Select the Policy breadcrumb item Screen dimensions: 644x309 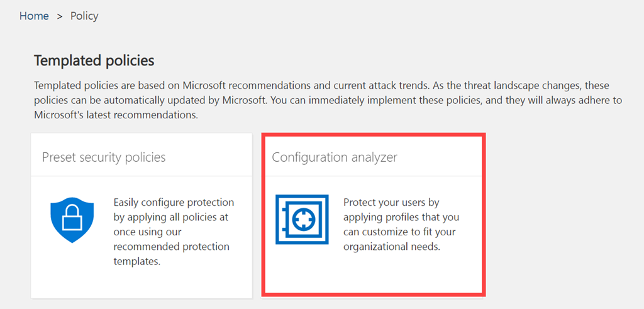(x=84, y=16)
